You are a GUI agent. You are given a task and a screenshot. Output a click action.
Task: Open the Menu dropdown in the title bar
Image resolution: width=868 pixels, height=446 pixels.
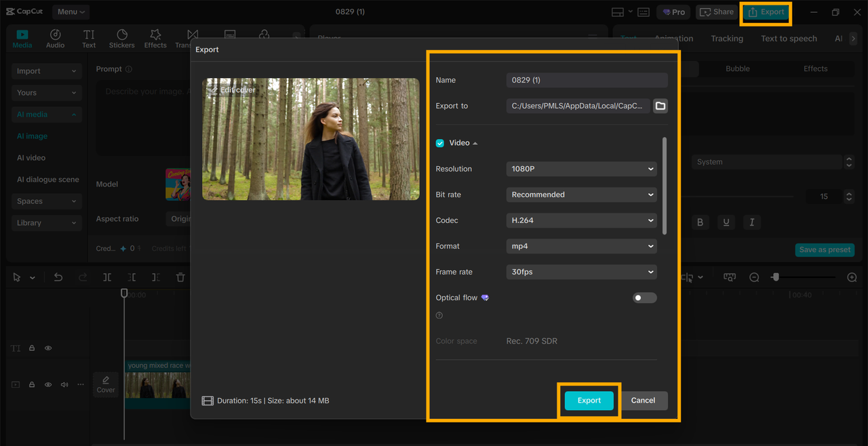(x=71, y=12)
